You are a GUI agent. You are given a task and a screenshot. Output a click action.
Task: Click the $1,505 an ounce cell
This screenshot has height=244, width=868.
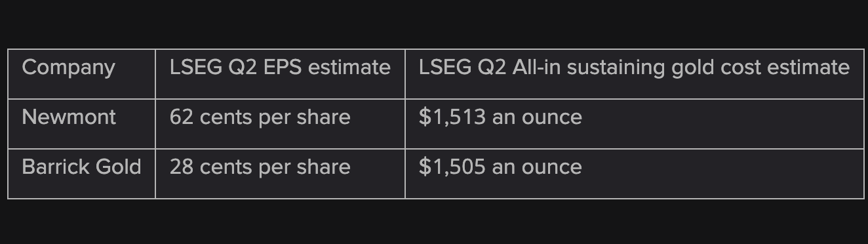634,174
